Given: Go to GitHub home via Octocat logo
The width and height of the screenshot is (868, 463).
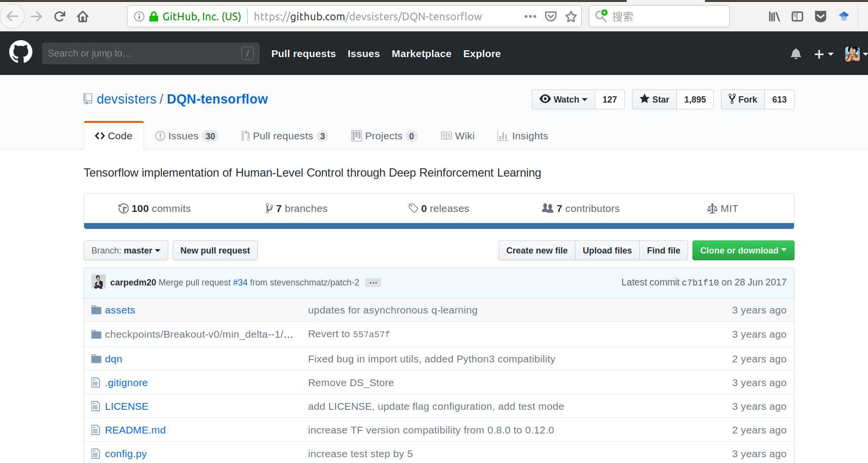Looking at the screenshot, I should [x=21, y=52].
